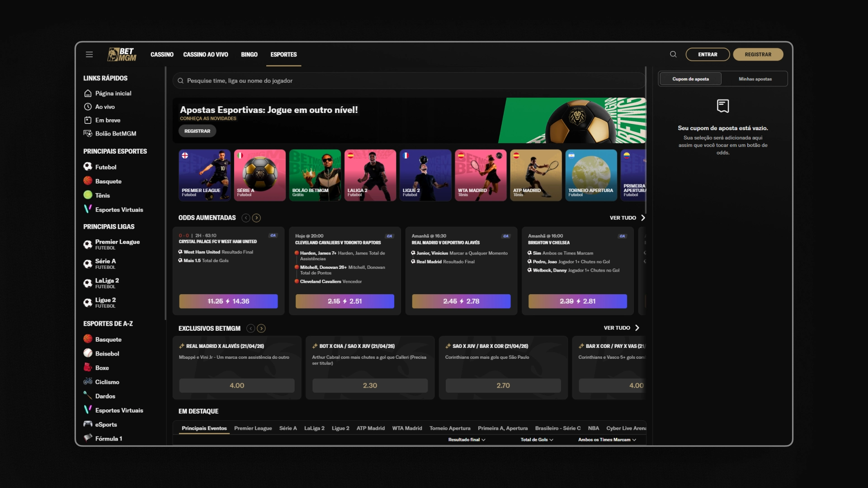Image resolution: width=868 pixels, height=488 pixels.
Task: Select the Basquete basketball icon in Principais Esportes
Action: [x=88, y=181]
